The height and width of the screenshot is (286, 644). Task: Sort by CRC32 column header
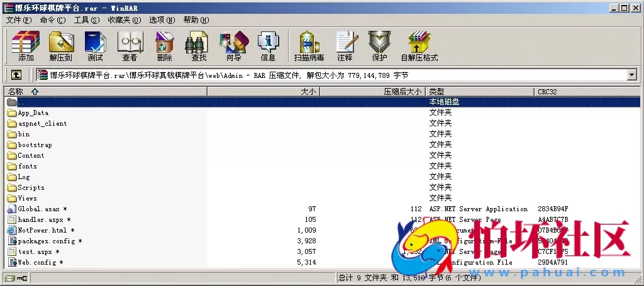tap(587, 92)
